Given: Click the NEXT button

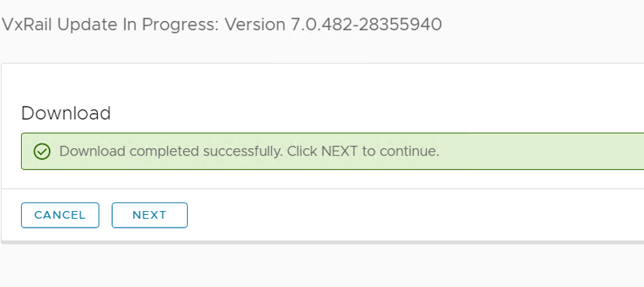Looking at the screenshot, I should click(150, 215).
